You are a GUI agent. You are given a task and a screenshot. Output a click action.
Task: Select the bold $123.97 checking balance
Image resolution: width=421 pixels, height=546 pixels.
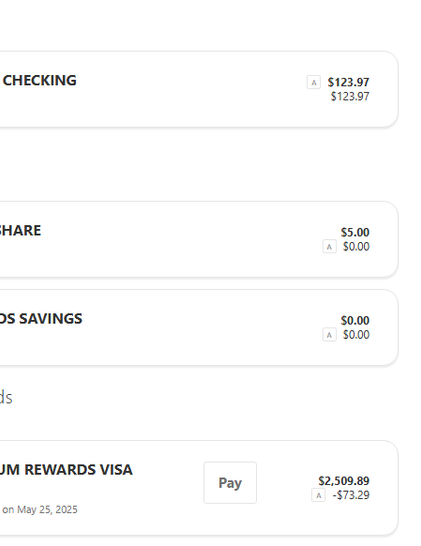coord(348,82)
